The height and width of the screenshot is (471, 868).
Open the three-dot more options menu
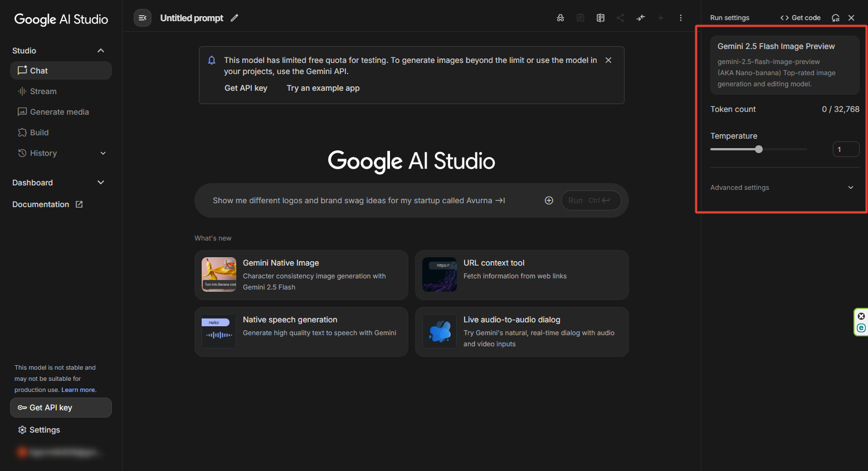click(681, 18)
